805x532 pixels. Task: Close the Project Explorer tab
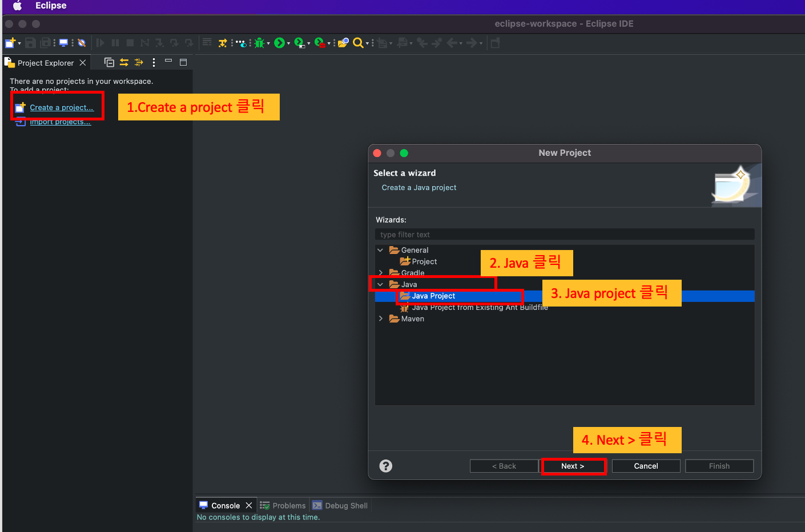point(83,63)
